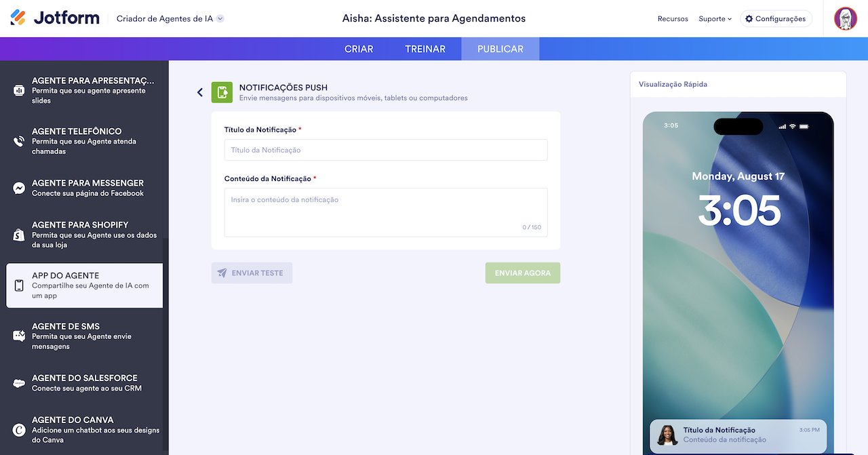This screenshot has height=455, width=868.
Task: Focus the Título da Notificação field
Action: [386, 150]
